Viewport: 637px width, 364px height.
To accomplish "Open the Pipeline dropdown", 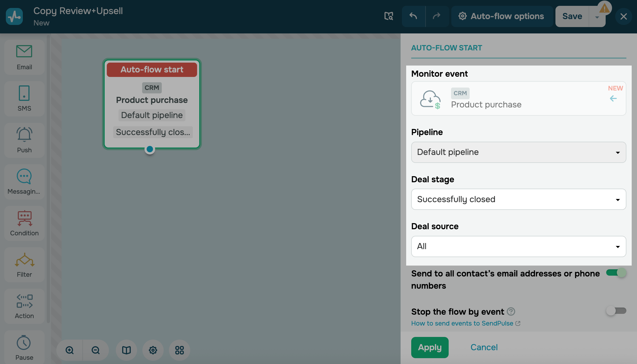I will tap(518, 152).
